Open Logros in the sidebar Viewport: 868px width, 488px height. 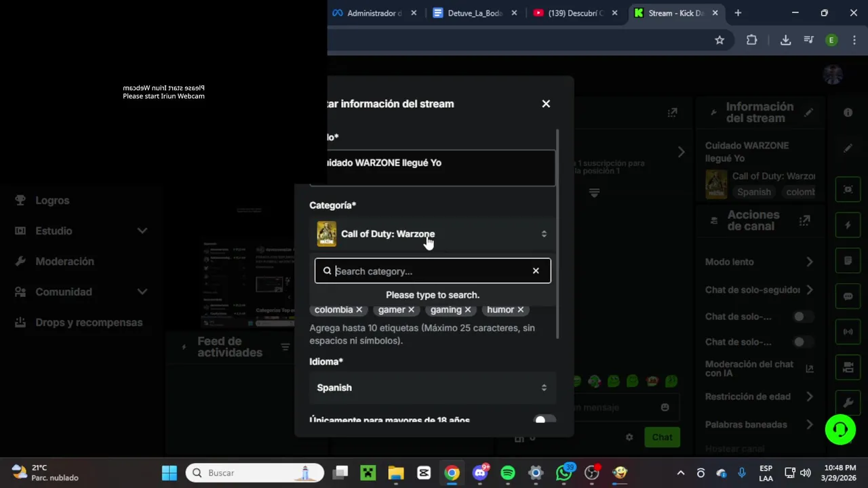click(x=52, y=201)
